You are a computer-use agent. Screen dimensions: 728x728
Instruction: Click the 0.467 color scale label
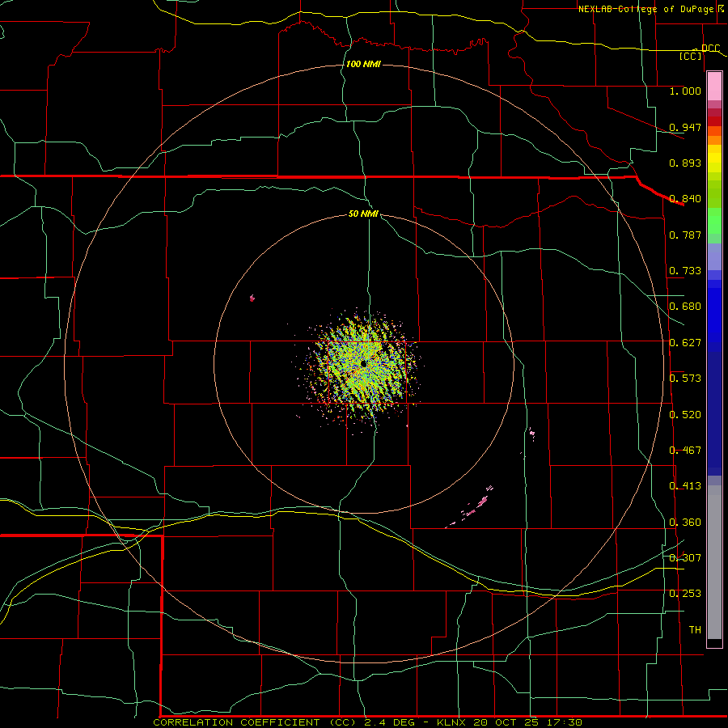pyautogui.click(x=685, y=451)
